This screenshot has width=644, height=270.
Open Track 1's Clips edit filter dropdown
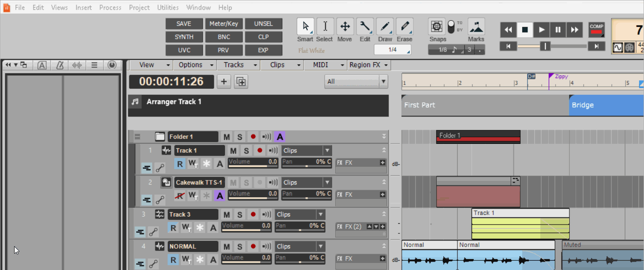click(307, 150)
